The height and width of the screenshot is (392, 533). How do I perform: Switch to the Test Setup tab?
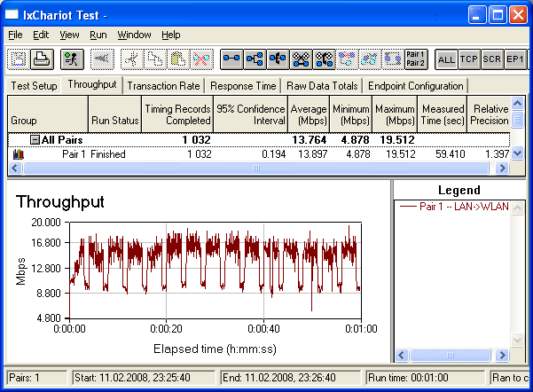click(34, 86)
